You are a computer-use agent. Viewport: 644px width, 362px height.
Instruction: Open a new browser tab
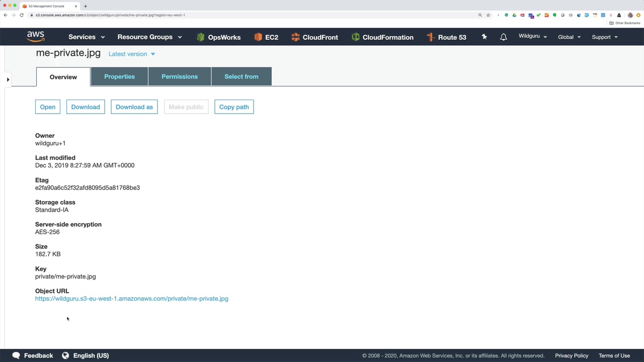coord(86,6)
